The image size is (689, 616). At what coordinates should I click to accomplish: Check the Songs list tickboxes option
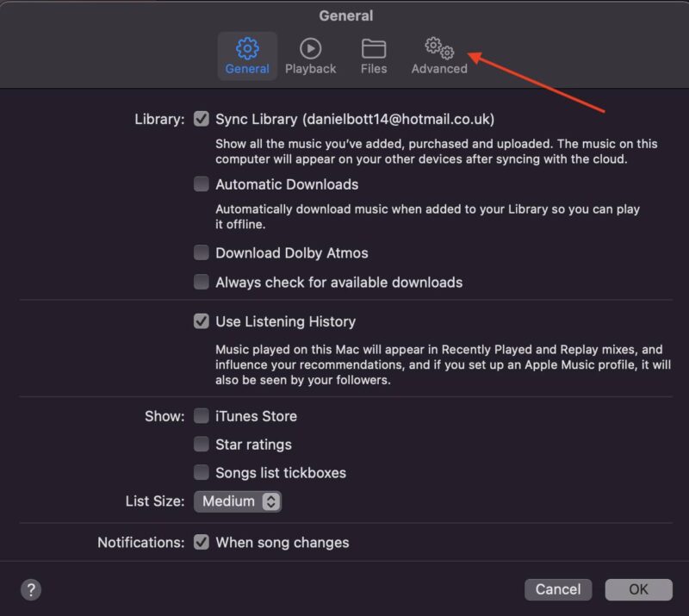pyautogui.click(x=202, y=473)
